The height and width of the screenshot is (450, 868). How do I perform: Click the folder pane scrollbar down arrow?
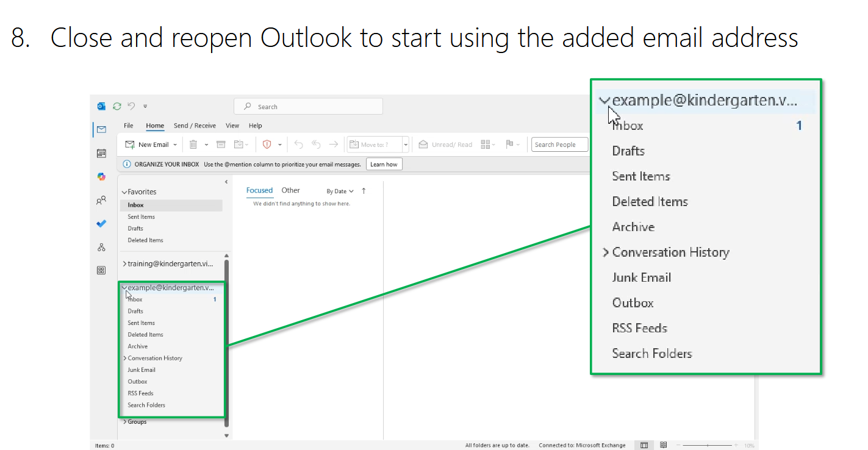pos(227,435)
